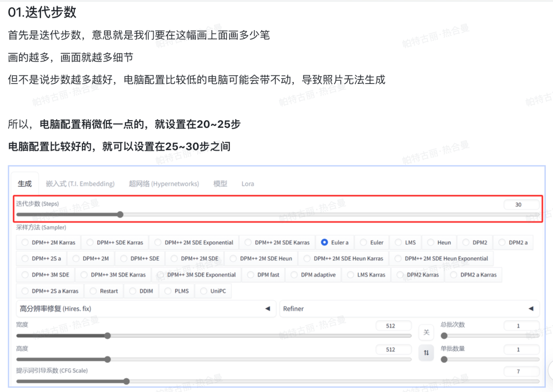Select the Euler sampler option

[x=372, y=243]
